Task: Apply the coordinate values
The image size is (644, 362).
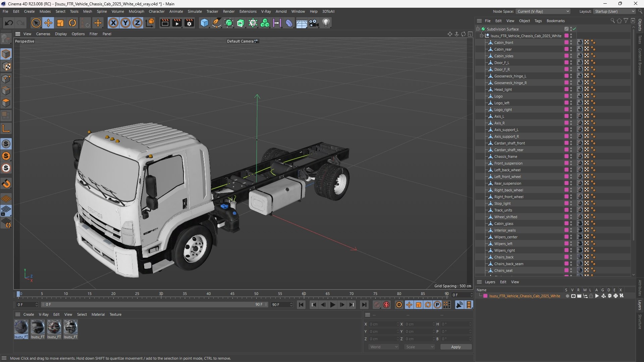Action: (456, 347)
